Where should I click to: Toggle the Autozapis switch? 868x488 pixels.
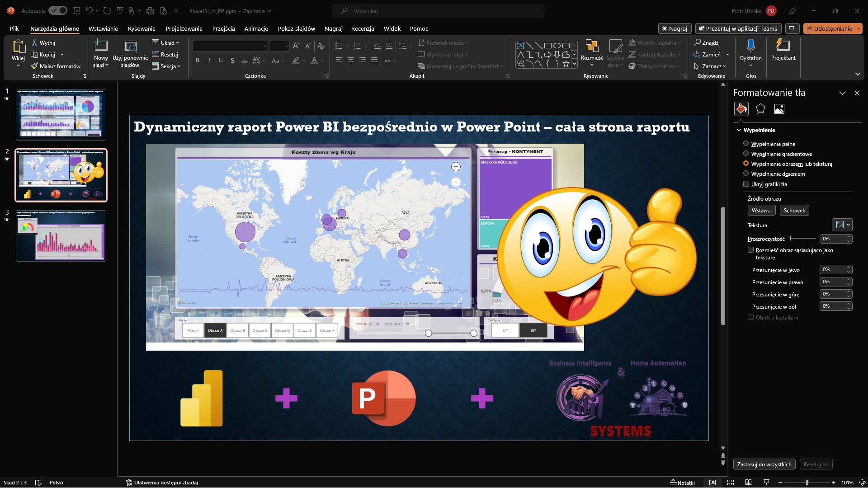(58, 10)
